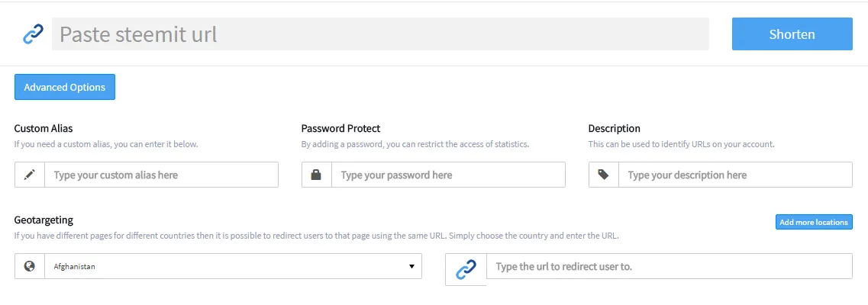
Task: Click the Geotargeting heading label
Action: (44, 220)
